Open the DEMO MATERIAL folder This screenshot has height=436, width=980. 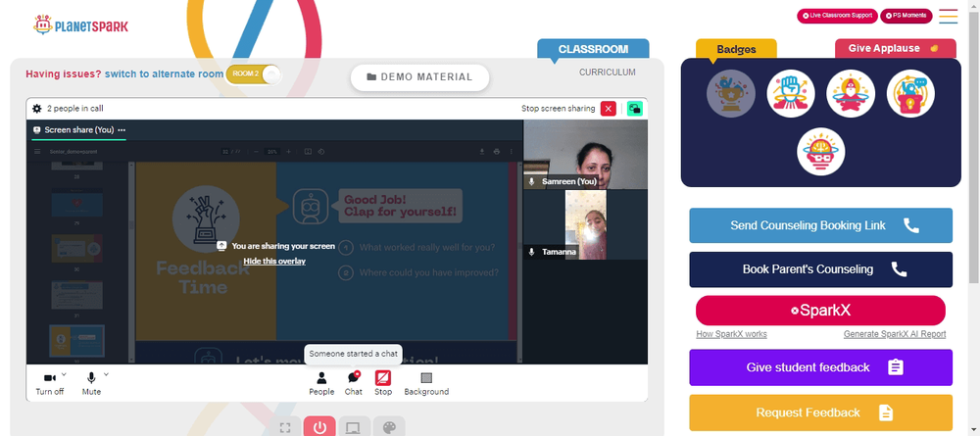click(419, 77)
